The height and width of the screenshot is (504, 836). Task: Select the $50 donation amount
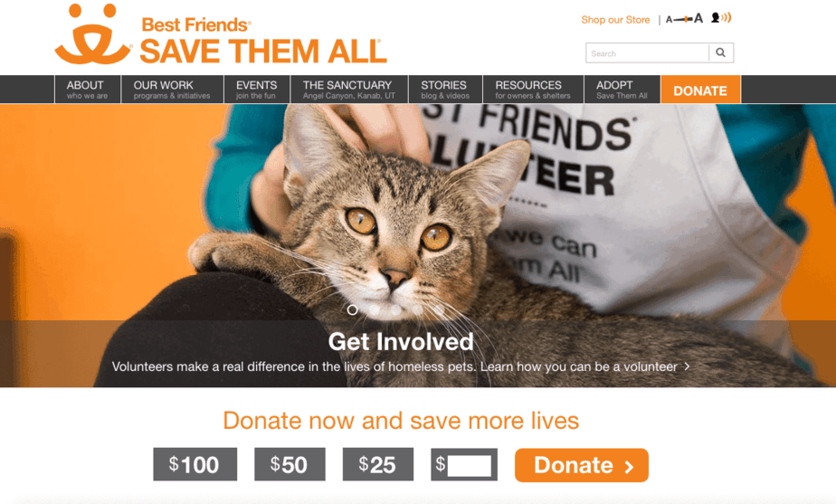coord(290,464)
